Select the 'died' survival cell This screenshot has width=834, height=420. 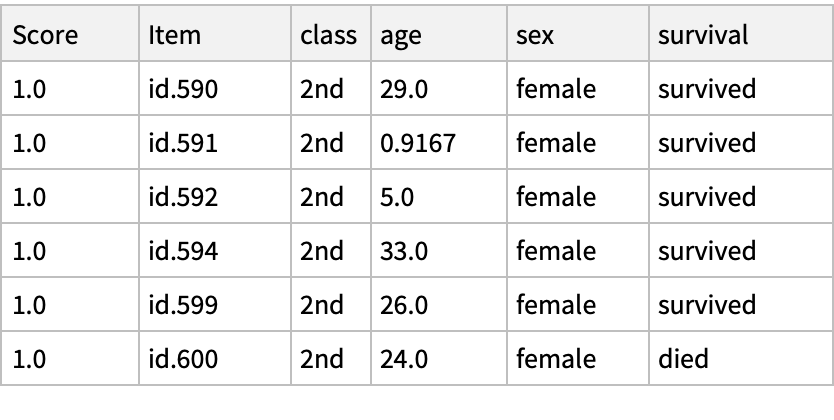[x=683, y=359]
